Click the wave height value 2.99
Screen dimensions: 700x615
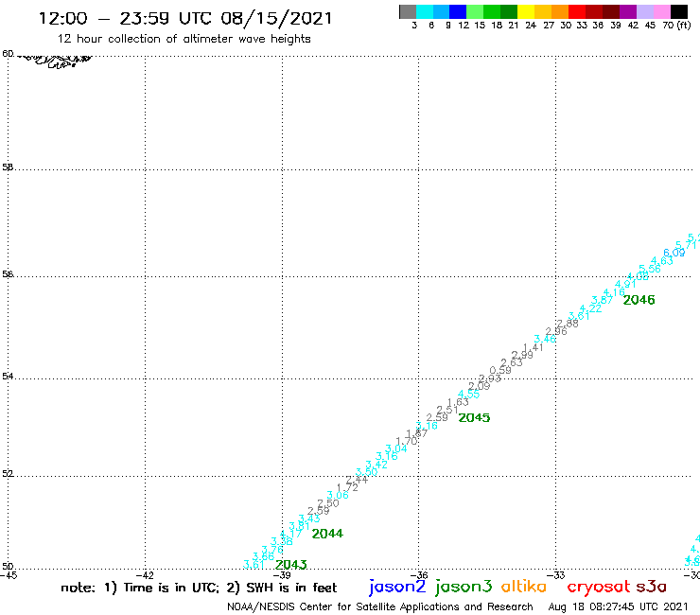[x=522, y=355]
